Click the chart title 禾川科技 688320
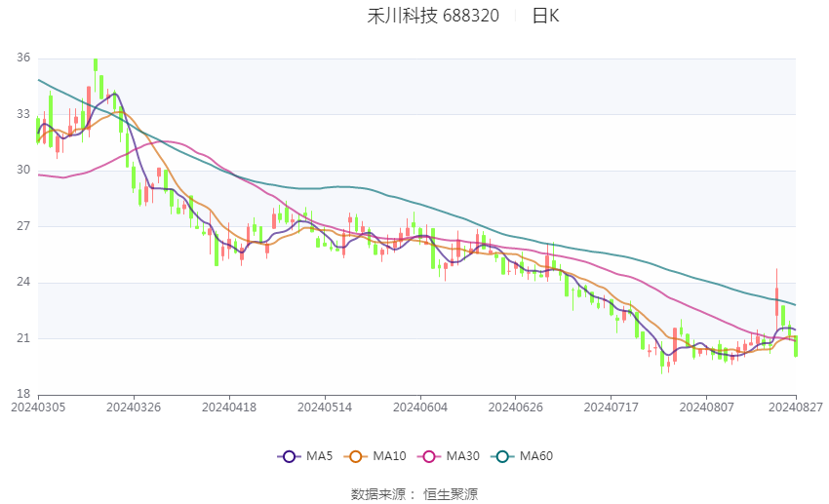Image resolution: width=829 pixels, height=504 pixels. click(433, 16)
